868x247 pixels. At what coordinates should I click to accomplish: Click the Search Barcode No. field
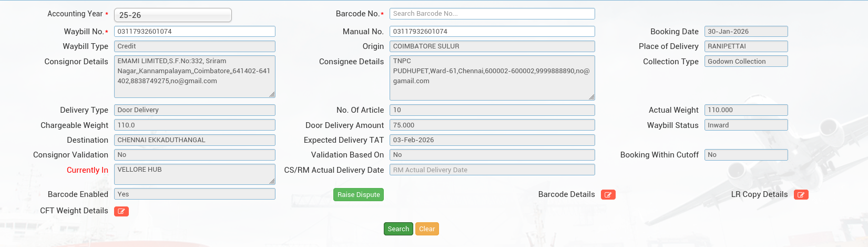pyautogui.click(x=492, y=14)
